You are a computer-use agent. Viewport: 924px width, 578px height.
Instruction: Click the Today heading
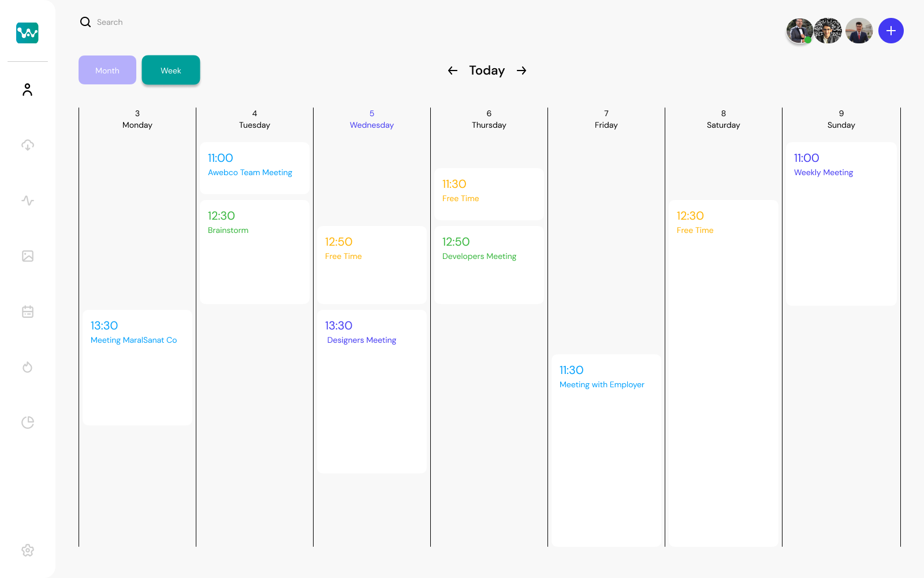point(487,70)
